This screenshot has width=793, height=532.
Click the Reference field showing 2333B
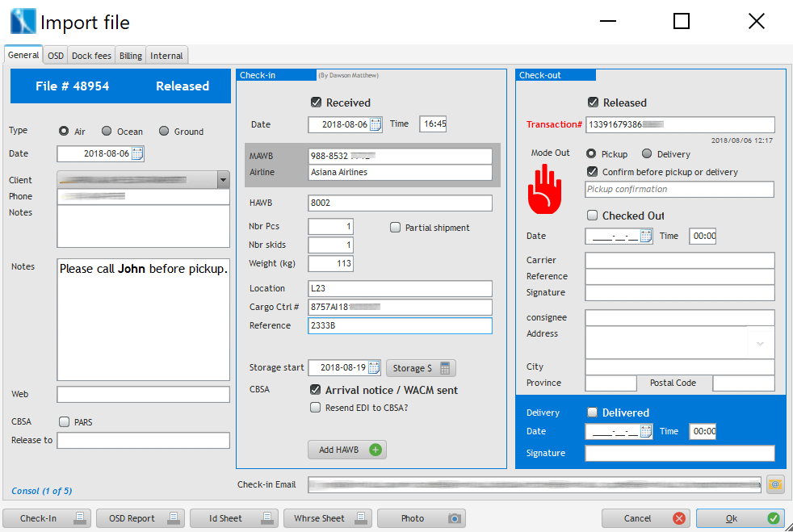pos(400,325)
